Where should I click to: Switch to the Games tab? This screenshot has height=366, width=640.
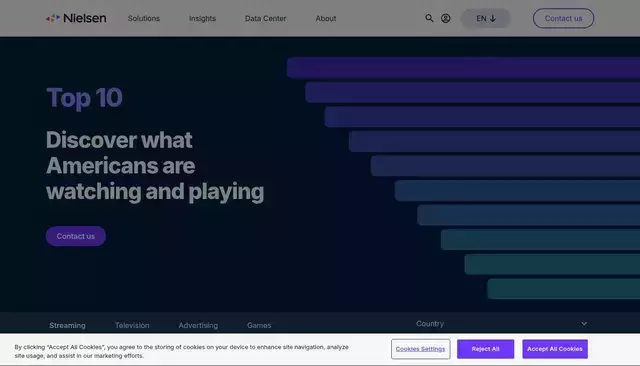tap(259, 325)
